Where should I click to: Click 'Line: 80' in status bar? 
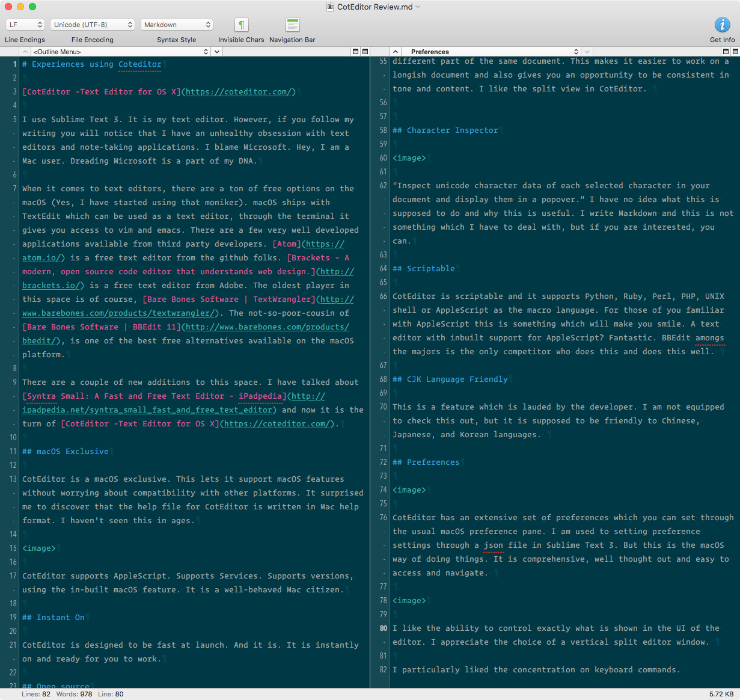point(111,694)
